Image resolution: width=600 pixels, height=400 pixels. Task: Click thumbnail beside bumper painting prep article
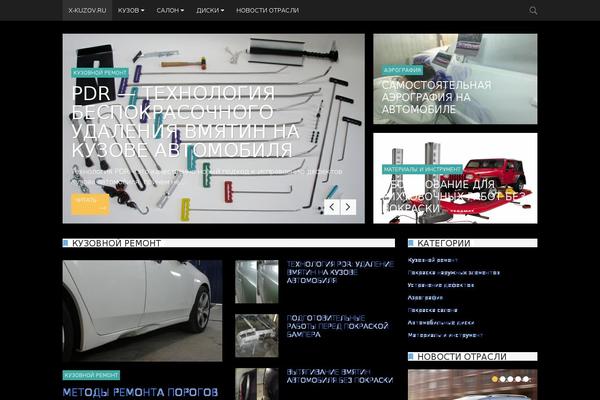(257, 336)
